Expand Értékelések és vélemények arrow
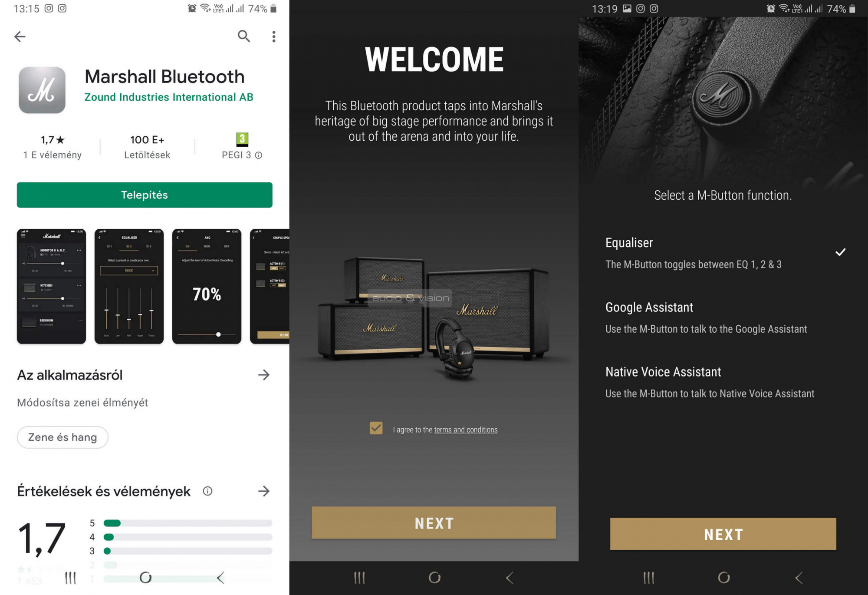This screenshot has height=595, width=868. click(264, 491)
